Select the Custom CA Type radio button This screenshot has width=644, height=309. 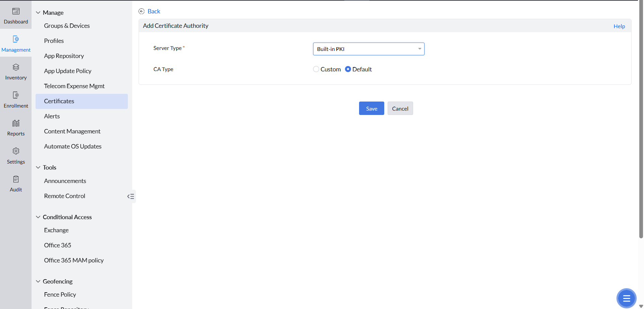(316, 69)
